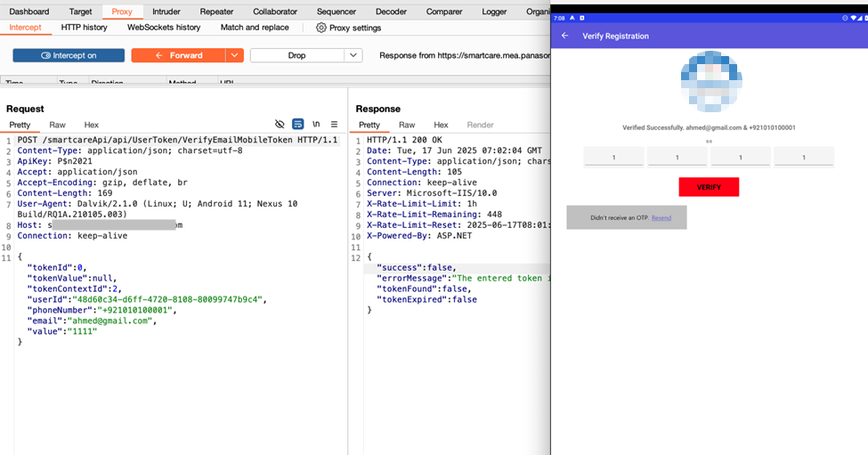Toggle the \n non-printable characters icon
Viewport: 868px width, 455px height.
(316, 125)
